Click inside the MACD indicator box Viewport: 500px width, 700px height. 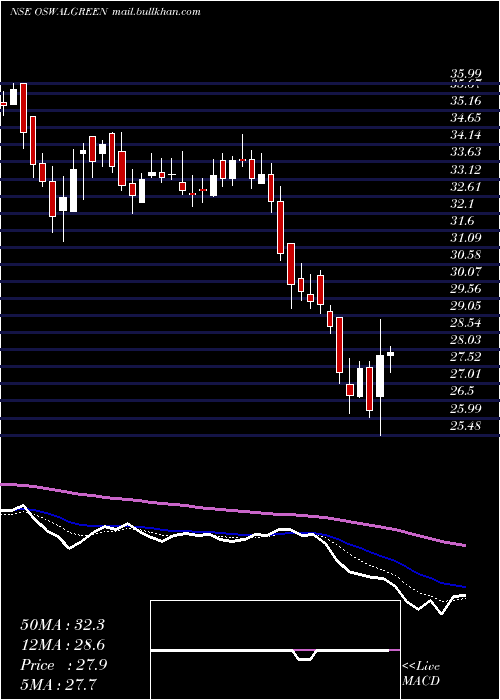[x=275, y=650]
